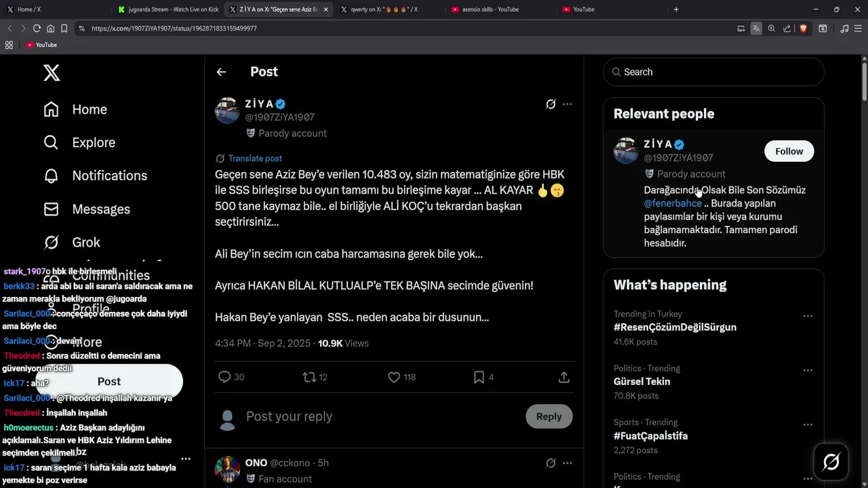Open the 10.9K Views analytics

point(343,343)
